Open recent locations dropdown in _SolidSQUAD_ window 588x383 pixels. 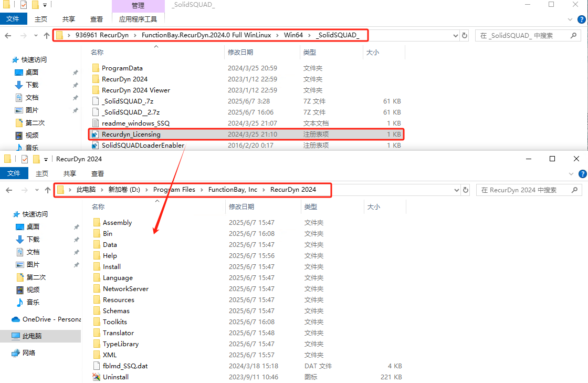[36, 36]
